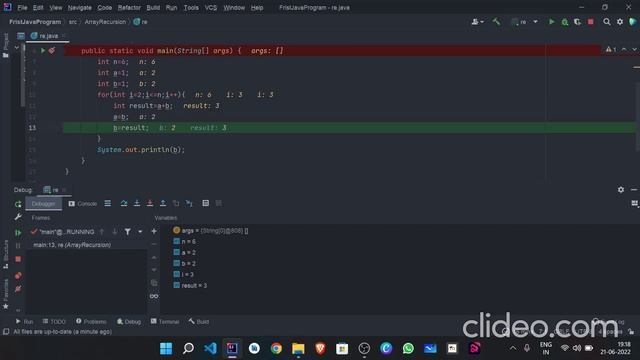
Task: Open the File menu
Action: coord(22,7)
